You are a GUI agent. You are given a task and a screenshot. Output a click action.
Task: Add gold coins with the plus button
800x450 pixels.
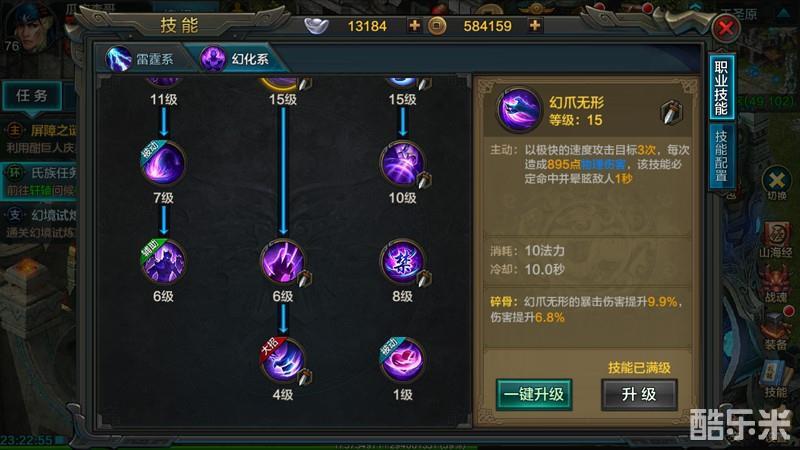tap(535, 25)
